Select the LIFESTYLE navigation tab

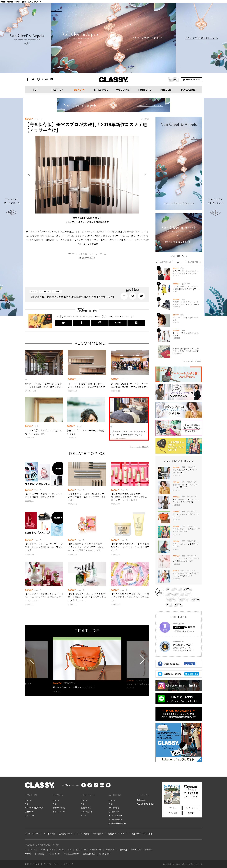[x=101, y=90]
